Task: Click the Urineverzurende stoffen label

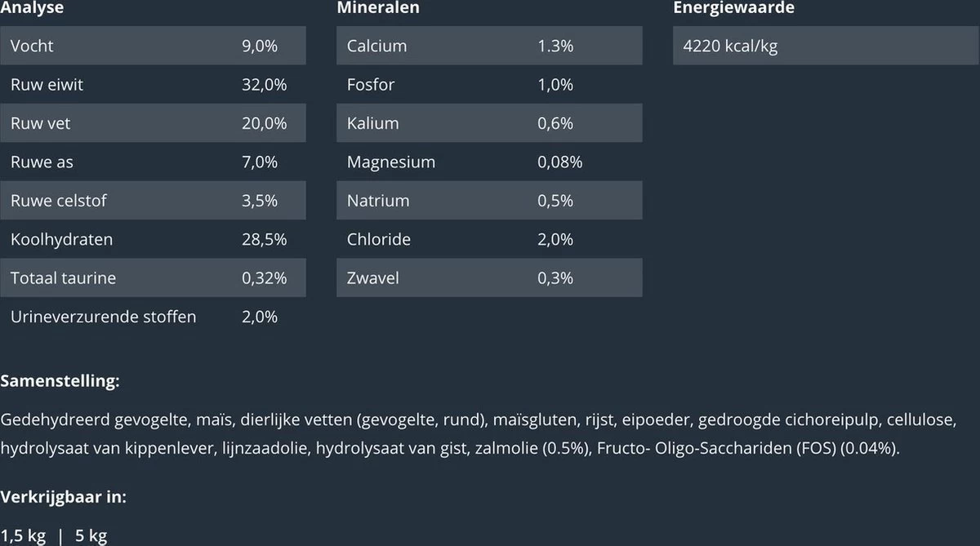Action: [x=103, y=317]
